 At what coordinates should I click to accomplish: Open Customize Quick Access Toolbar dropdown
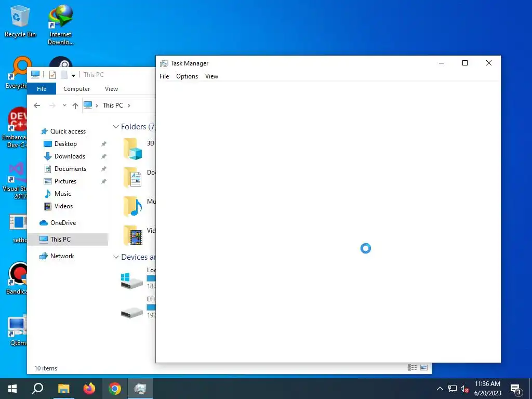[73, 75]
